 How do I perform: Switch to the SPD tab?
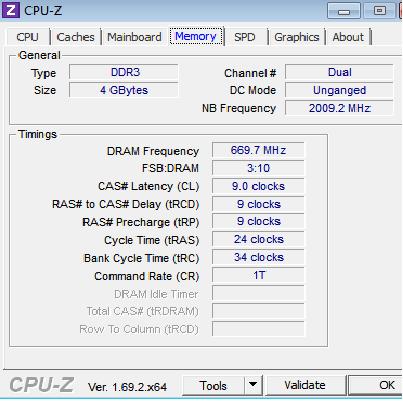(x=245, y=37)
